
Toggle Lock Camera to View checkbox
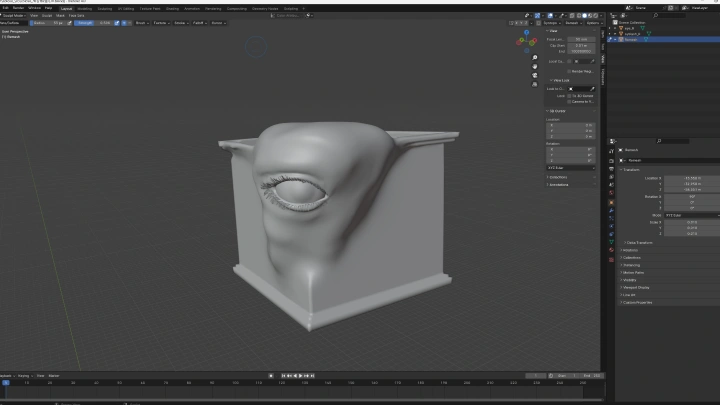[569, 102]
